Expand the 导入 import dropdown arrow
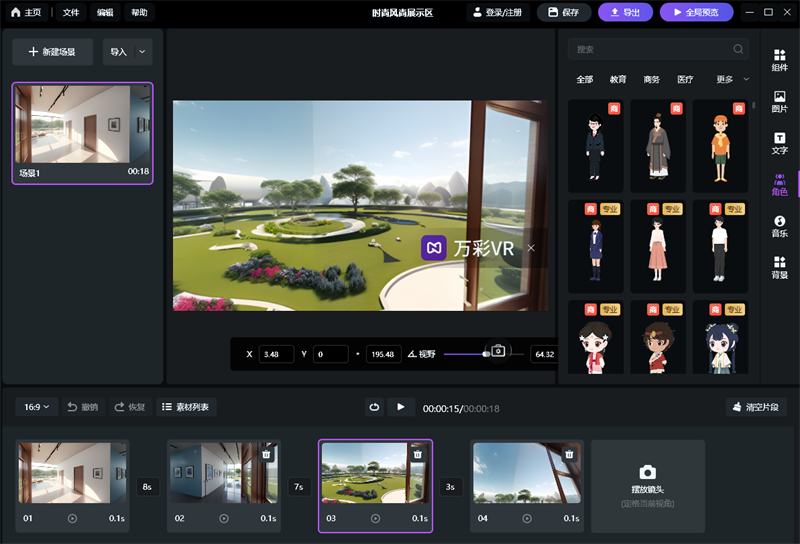 click(x=141, y=52)
